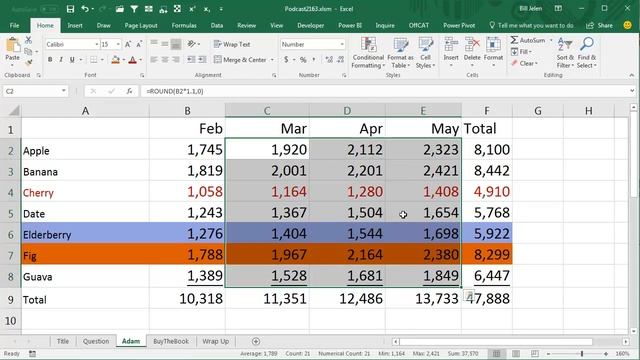Open the File menu
The width and height of the screenshot is (640, 360).
click(14, 25)
